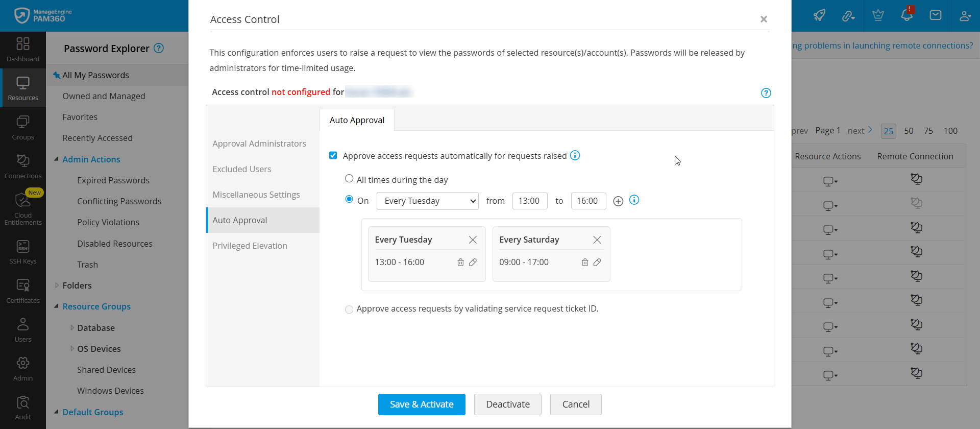
Task: Edit the Every Saturday time slot
Action: pyautogui.click(x=597, y=263)
